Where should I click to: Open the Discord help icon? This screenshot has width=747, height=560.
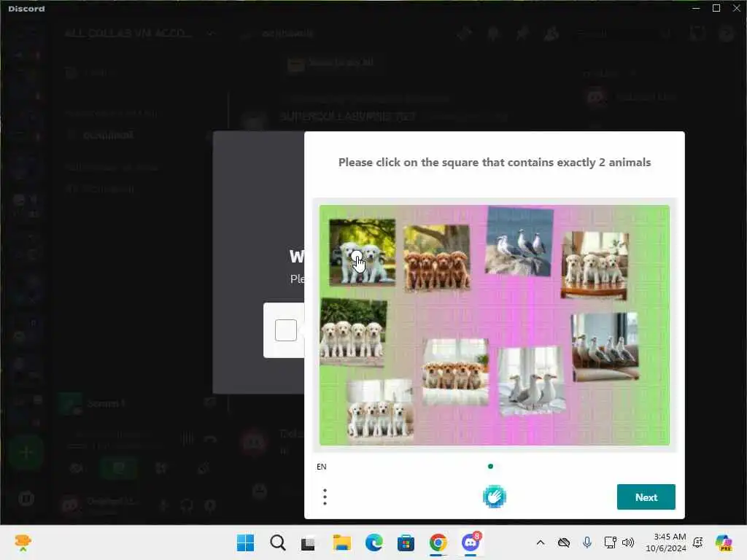point(726,34)
